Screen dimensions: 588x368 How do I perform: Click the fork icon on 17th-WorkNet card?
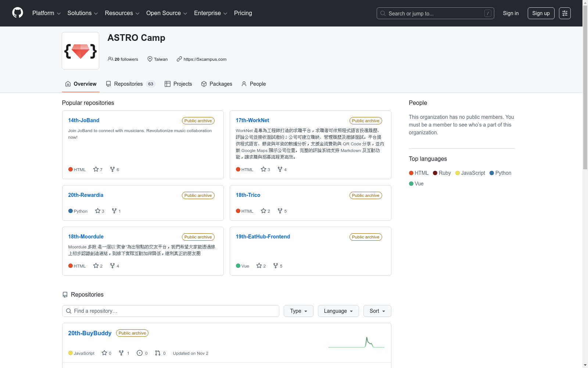(280, 169)
